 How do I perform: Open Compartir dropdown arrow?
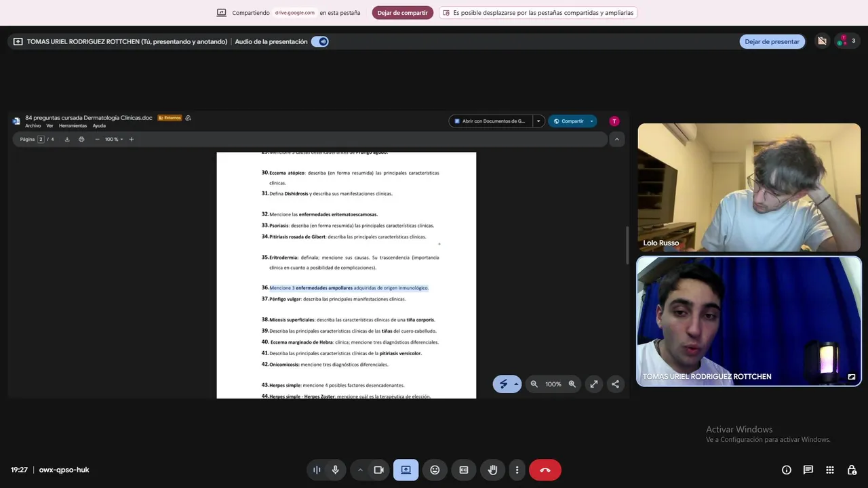click(x=591, y=121)
